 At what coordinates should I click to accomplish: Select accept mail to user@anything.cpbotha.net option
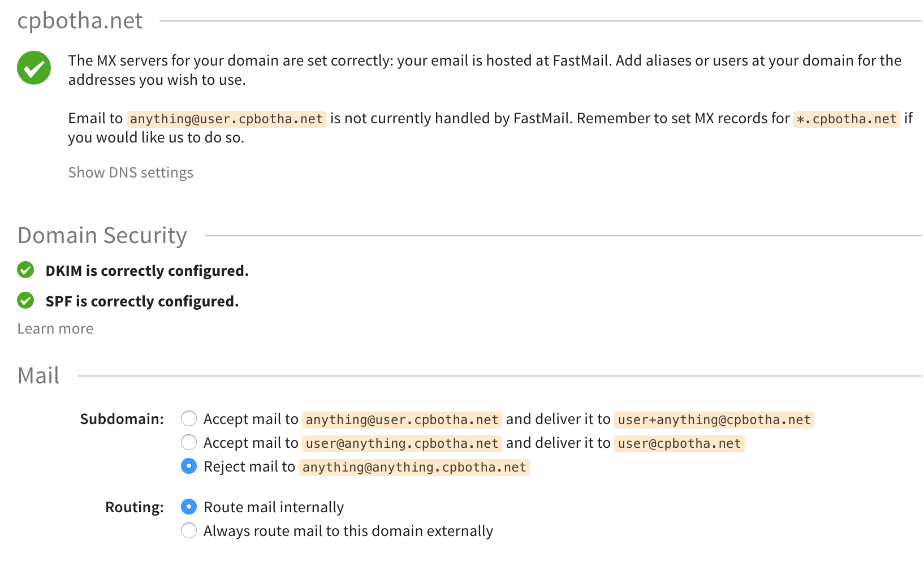point(189,442)
